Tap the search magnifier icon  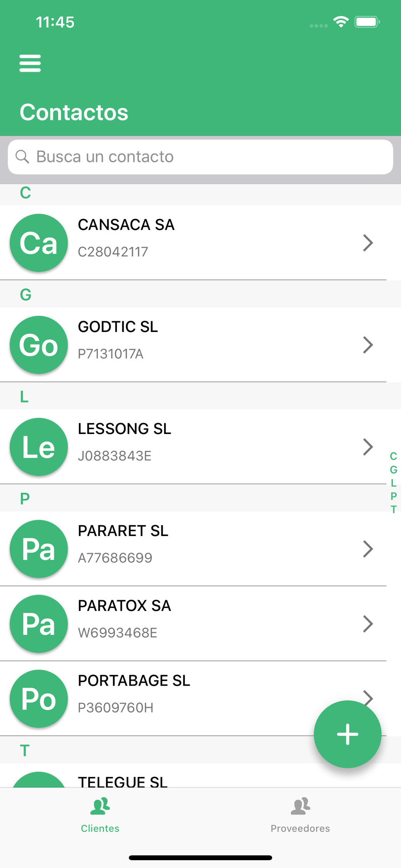22,157
